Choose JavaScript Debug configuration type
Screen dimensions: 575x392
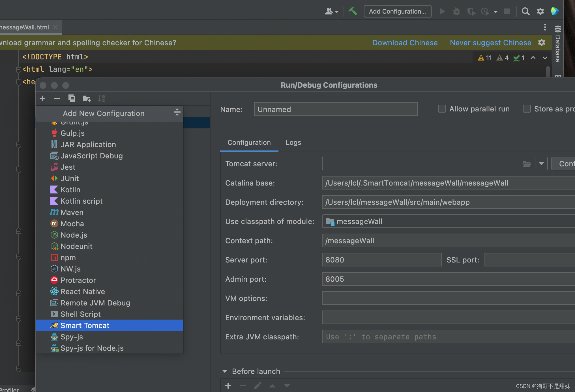click(110, 156)
